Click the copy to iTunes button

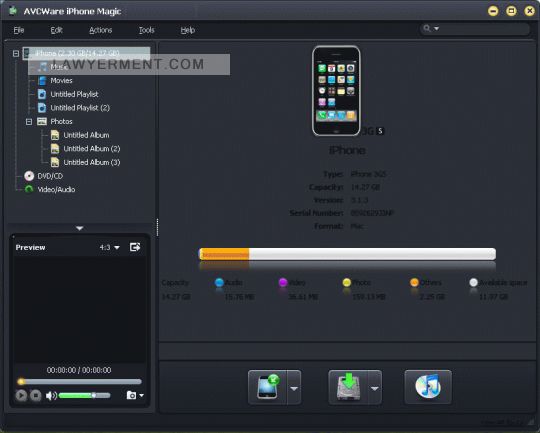(428, 387)
